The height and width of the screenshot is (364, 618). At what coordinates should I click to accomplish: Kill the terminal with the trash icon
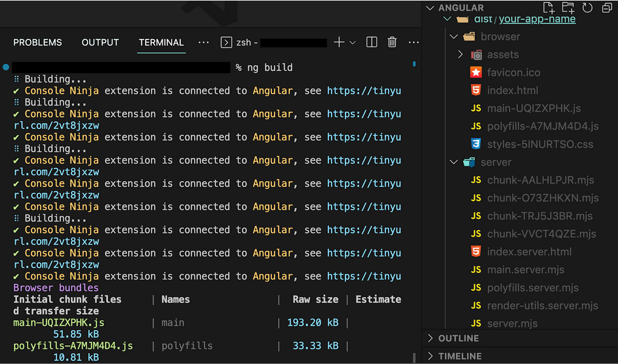[392, 42]
